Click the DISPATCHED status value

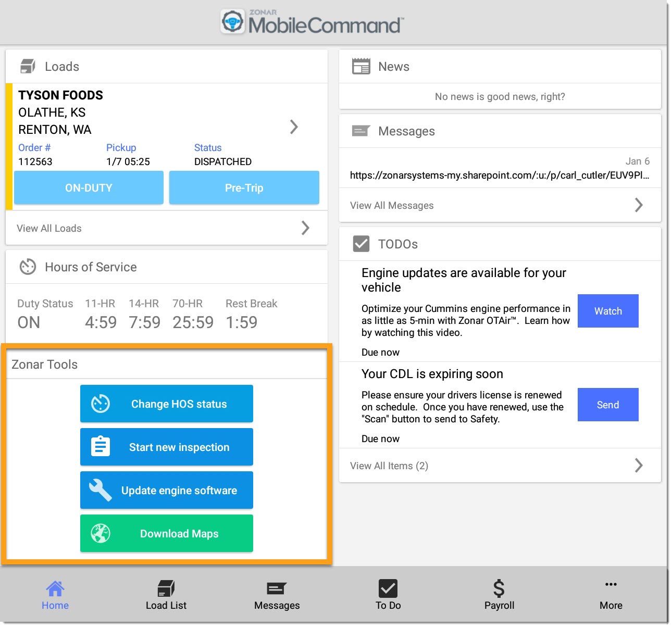pos(223,161)
